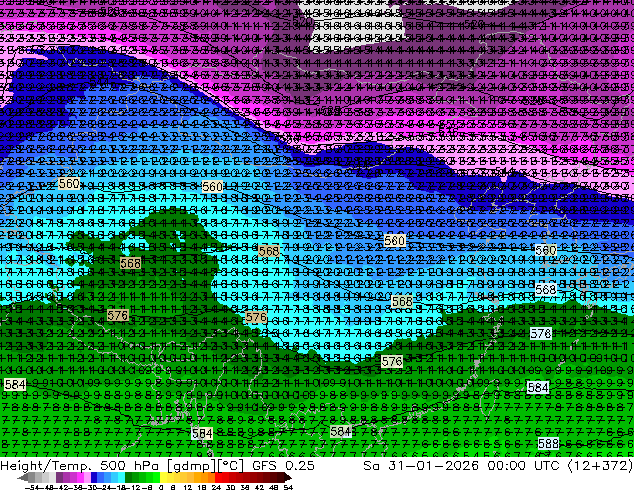Screen dimensions: 634x490
Task: Click the 576 label at far right
Action: [541, 333]
